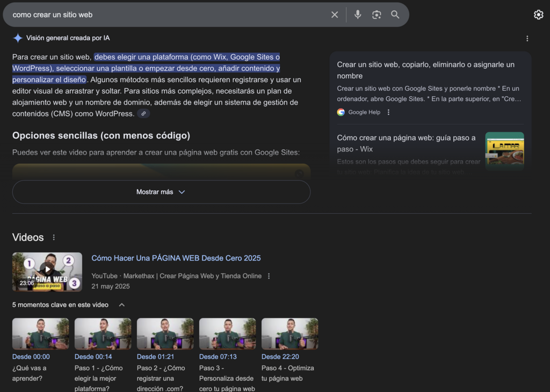Click inside the search input field
Viewport: 550px width, 392px height.
[x=161, y=14]
